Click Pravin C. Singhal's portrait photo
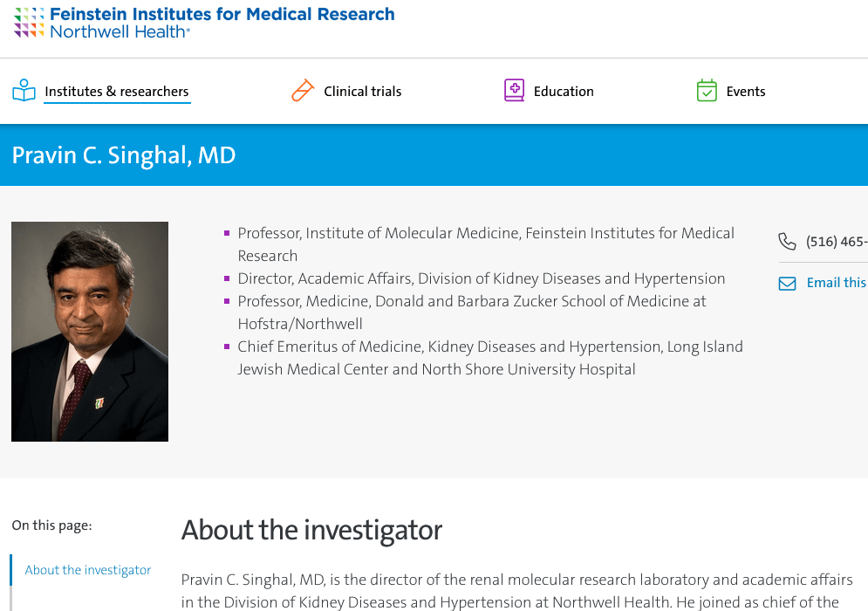868x611 pixels. point(90,332)
